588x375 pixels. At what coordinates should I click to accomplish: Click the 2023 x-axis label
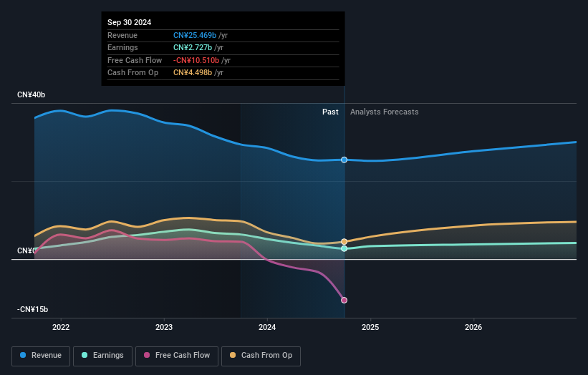click(164, 327)
